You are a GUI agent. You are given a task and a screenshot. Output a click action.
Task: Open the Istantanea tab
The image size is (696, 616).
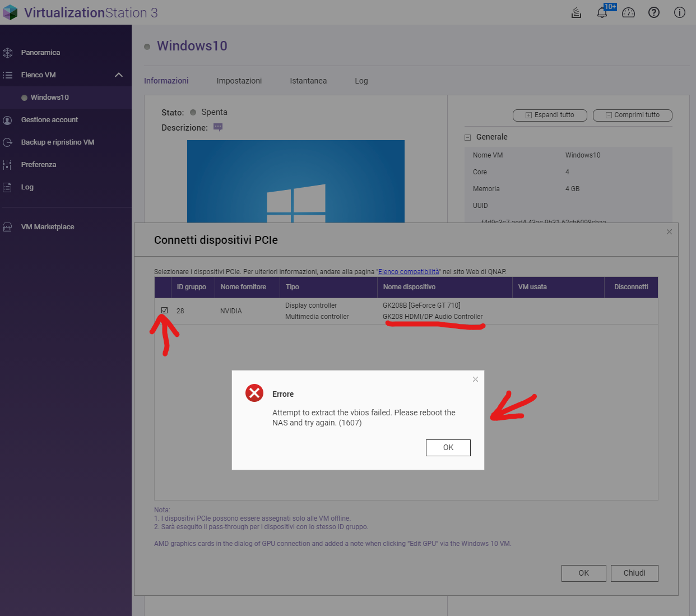click(x=308, y=81)
